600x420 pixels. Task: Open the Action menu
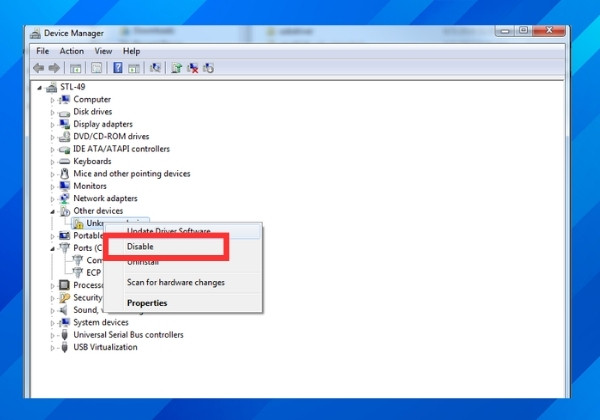[x=72, y=51]
